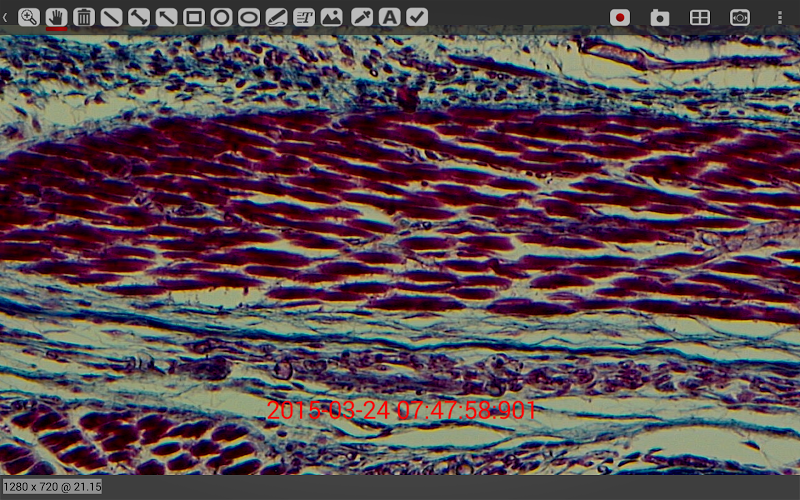This screenshot has height=500, width=800.
Task: Select the eyedropper color picker
Action: (x=362, y=17)
